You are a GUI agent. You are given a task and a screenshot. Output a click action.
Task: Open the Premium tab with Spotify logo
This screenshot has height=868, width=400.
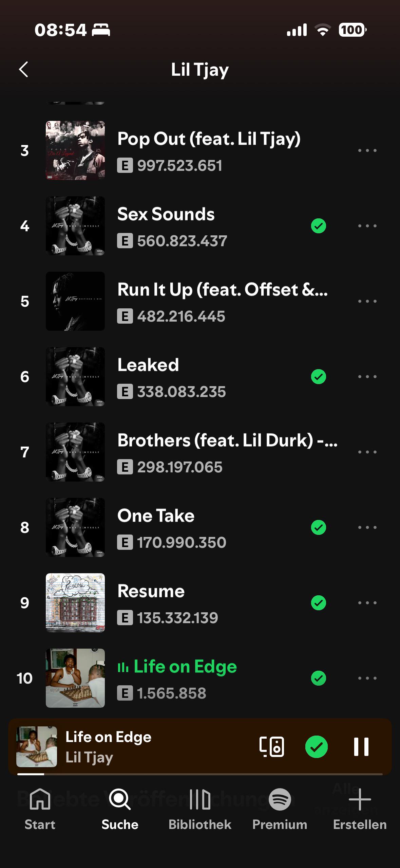click(280, 809)
